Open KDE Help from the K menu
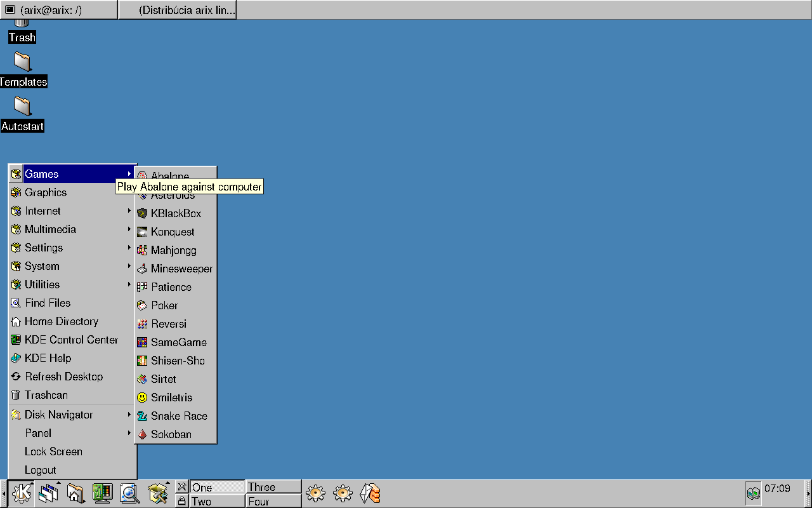The image size is (812, 508). coord(72,358)
